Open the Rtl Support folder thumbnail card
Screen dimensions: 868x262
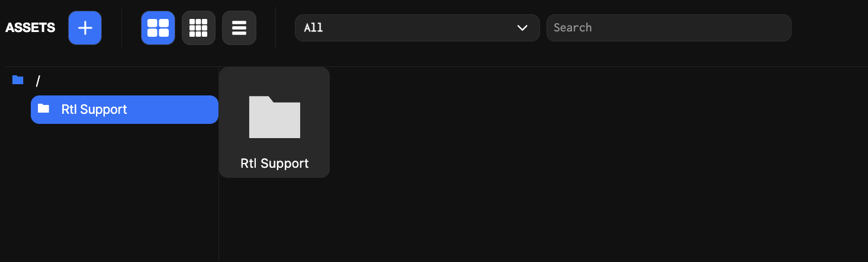pos(274,122)
